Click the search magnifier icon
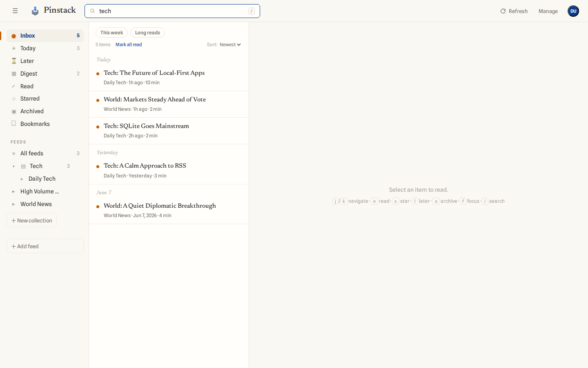The height and width of the screenshot is (368, 588). [93, 11]
